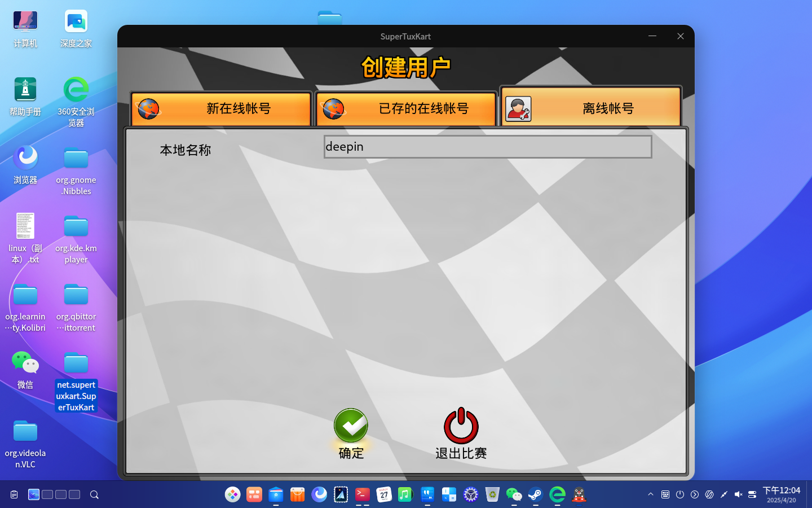Screen dimensions: 812x508
Task: Open the music player icon in dock
Action: point(405,494)
